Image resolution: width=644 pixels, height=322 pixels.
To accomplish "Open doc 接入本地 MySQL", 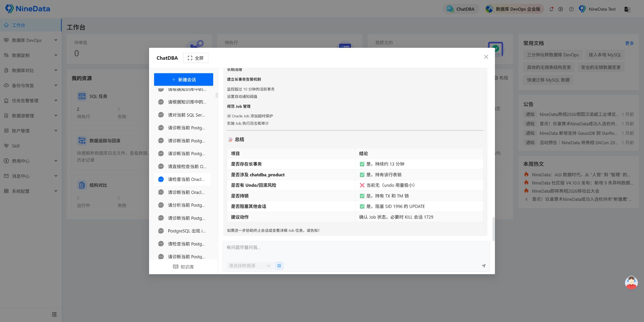I will [605, 55].
